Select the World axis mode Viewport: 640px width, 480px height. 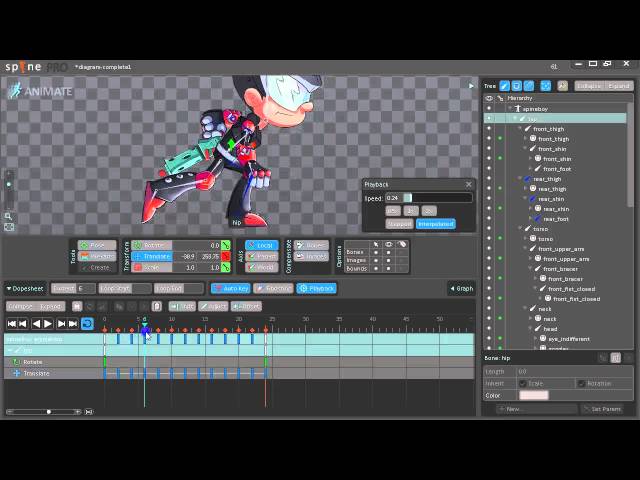pos(262,268)
